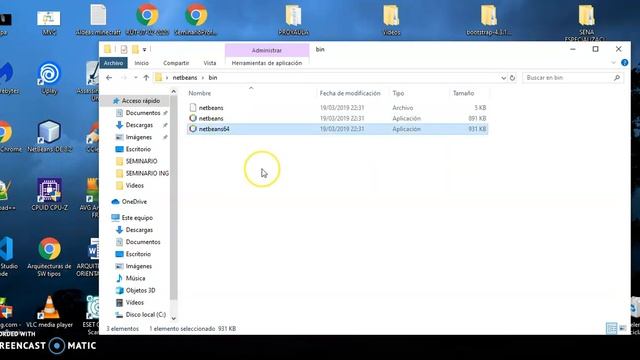Click Properties icon in Quick Access toolbar
640x360 pixels.
click(x=124, y=49)
